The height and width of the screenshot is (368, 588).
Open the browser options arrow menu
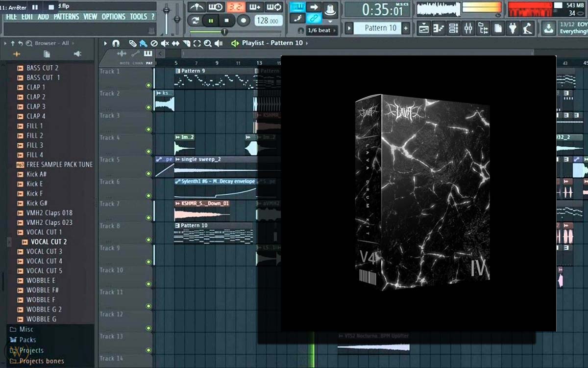click(5, 43)
